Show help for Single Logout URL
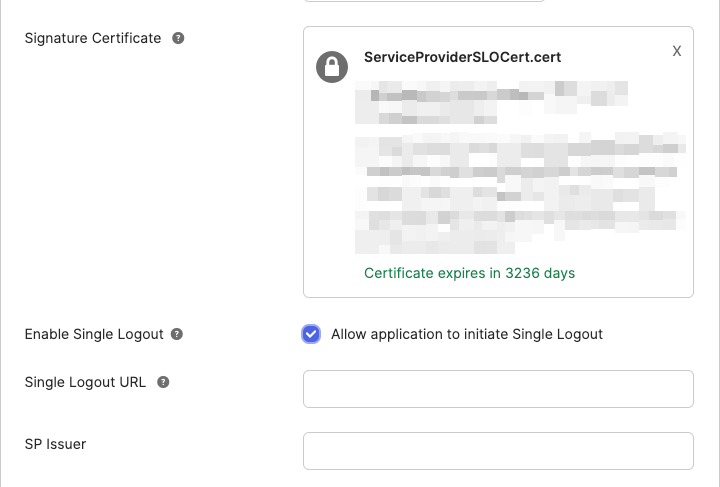Screen dimensions: 720x487 [x=163, y=382]
